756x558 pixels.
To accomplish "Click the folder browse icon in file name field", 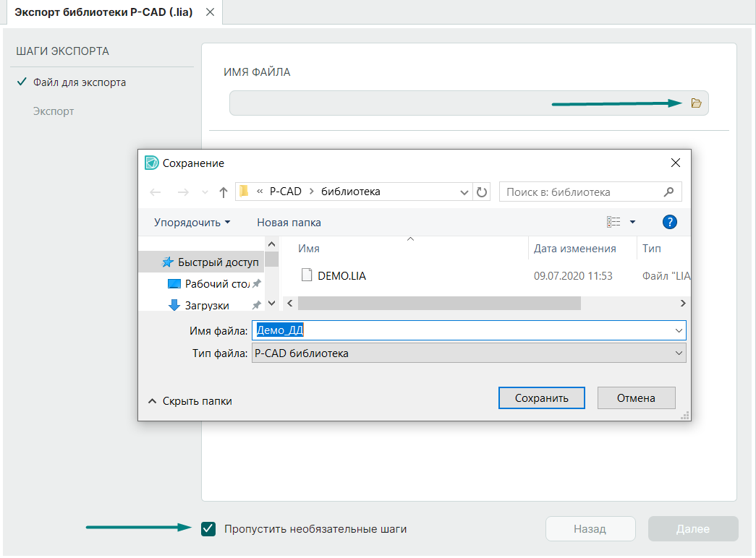I will 696,103.
